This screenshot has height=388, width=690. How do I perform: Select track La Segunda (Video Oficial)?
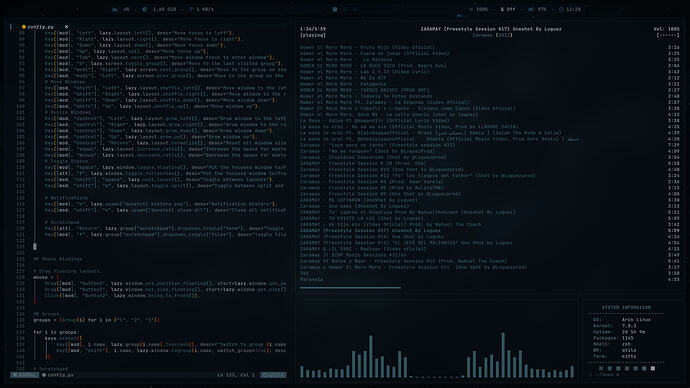(x=385, y=102)
